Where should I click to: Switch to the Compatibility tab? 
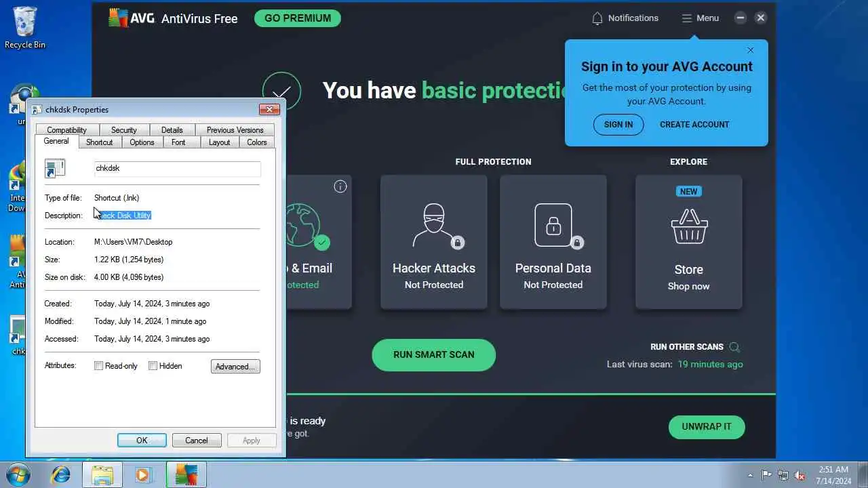[x=66, y=130]
